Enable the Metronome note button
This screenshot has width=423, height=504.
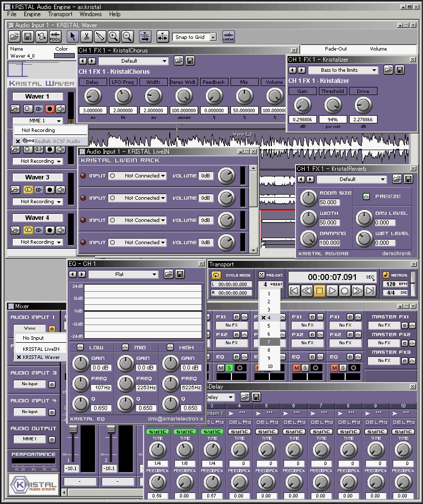click(x=387, y=275)
